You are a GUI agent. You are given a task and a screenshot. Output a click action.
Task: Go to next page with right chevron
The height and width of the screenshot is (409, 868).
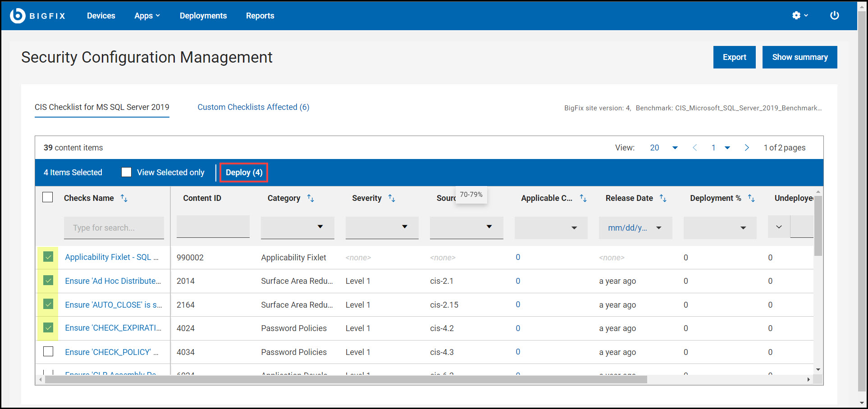747,147
